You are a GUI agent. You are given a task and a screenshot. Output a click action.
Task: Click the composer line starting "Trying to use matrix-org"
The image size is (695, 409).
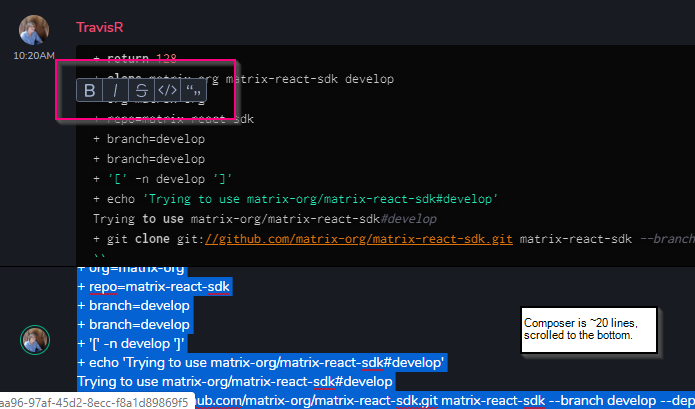click(235, 381)
